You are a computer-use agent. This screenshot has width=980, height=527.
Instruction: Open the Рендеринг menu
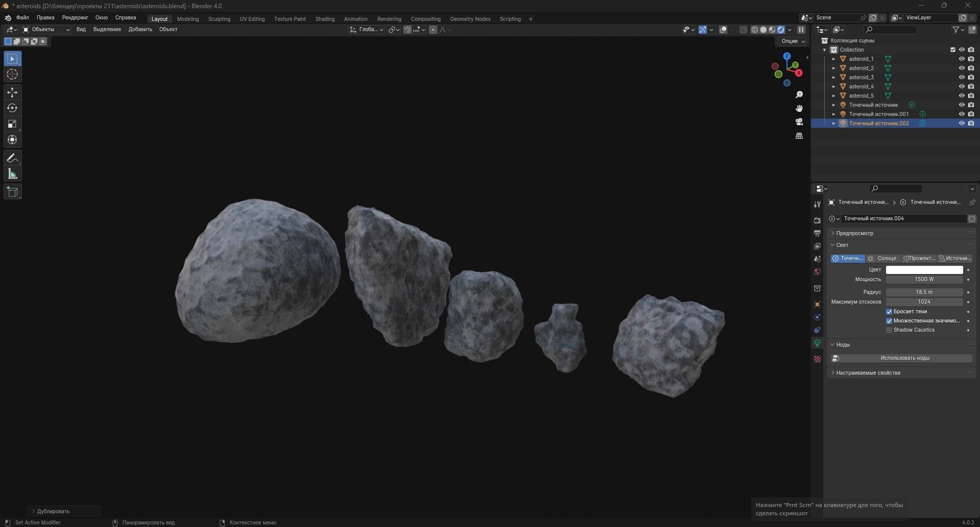pos(75,17)
